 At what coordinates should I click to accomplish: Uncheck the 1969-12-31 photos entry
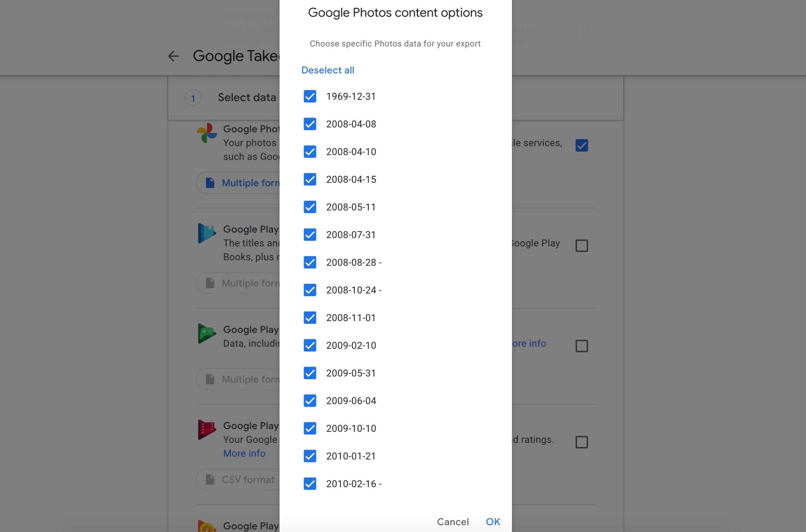pyautogui.click(x=310, y=96)
